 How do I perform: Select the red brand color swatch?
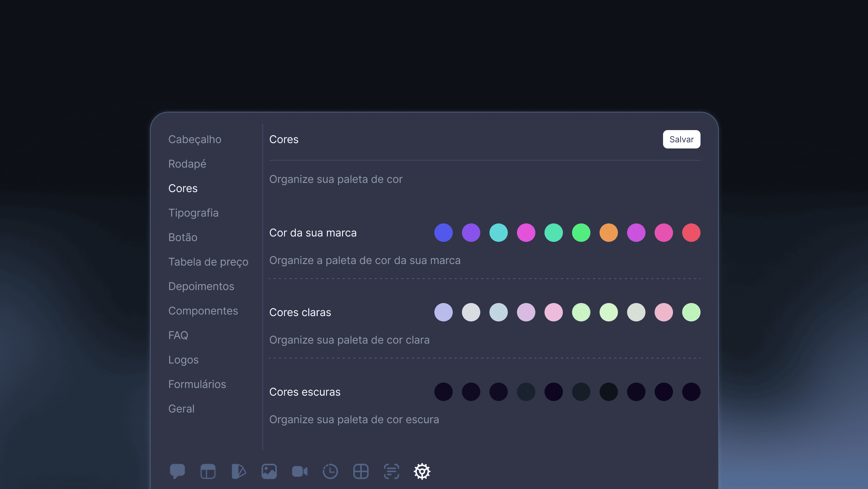coord(691,233)
